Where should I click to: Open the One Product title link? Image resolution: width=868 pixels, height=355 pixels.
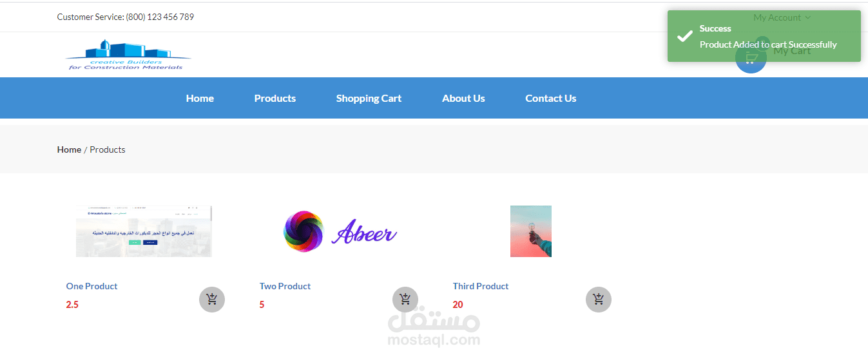[x=92, y=286]
